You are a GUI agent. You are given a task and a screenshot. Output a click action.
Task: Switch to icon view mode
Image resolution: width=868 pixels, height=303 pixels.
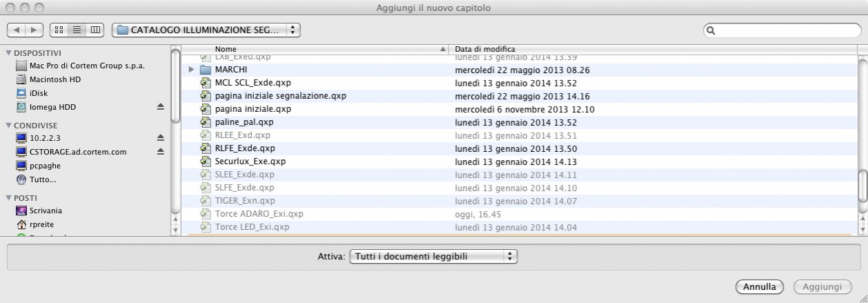pos(59,30)
